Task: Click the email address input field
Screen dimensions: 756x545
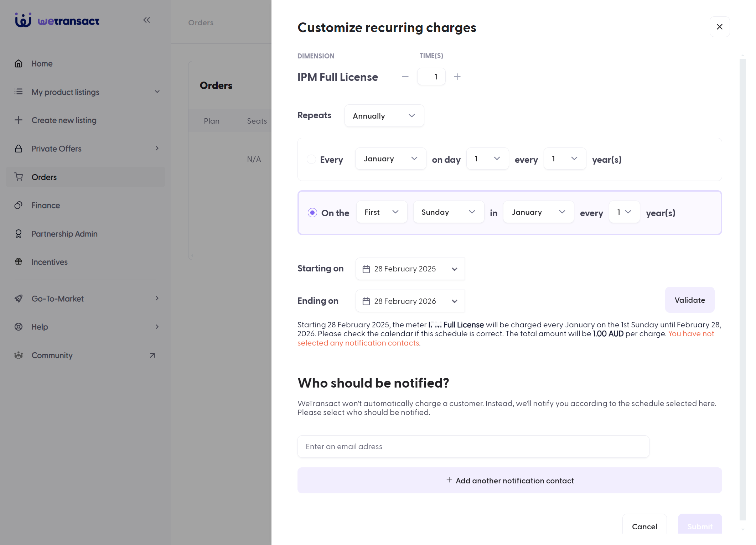Action: (473, 447)
